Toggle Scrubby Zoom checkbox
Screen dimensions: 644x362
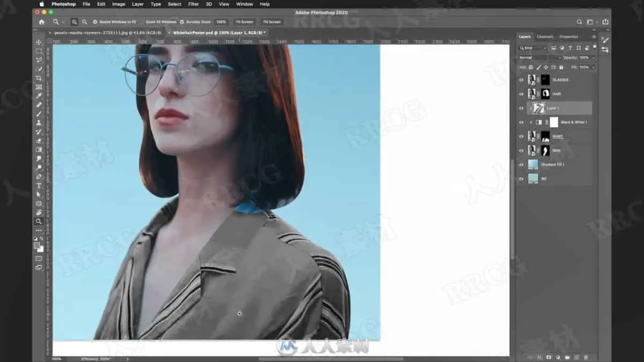182,22
